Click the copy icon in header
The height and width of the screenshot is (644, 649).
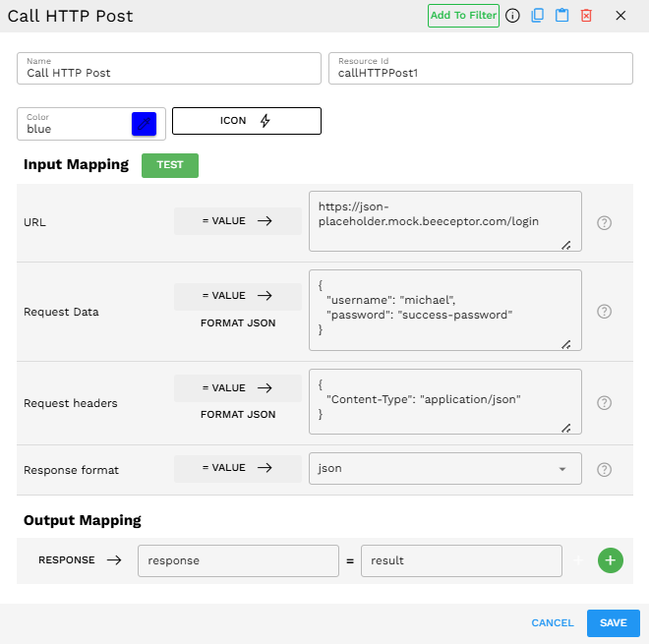pos(537,16)
